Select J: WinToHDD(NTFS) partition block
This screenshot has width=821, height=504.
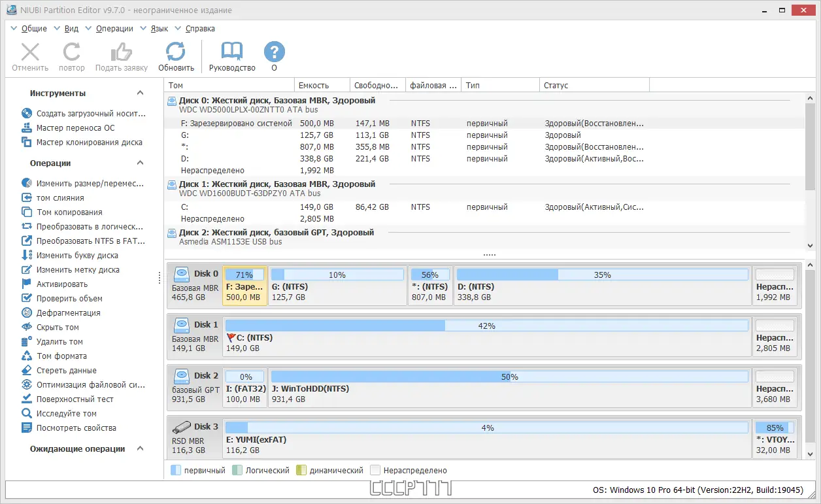(x=510, y=387)
